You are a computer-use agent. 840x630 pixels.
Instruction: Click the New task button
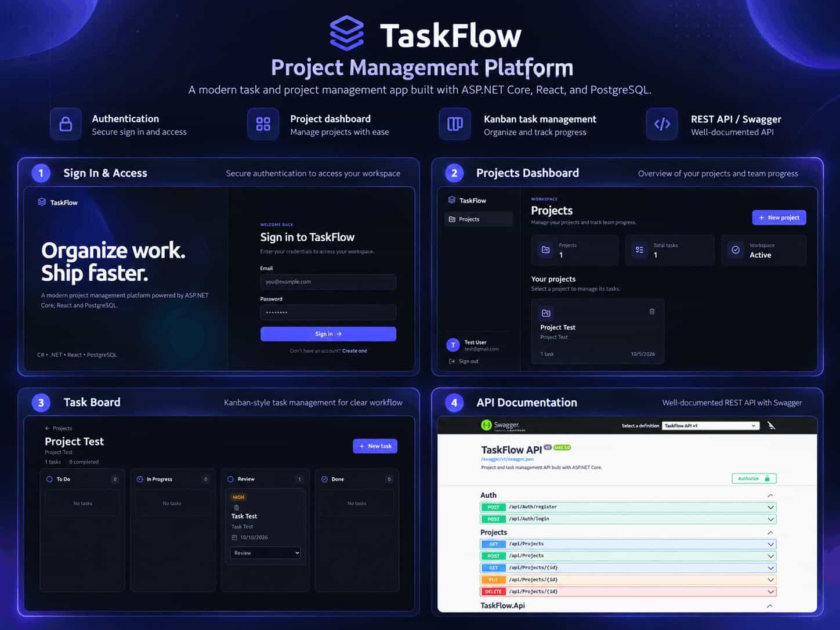click(x=375, y=446)
